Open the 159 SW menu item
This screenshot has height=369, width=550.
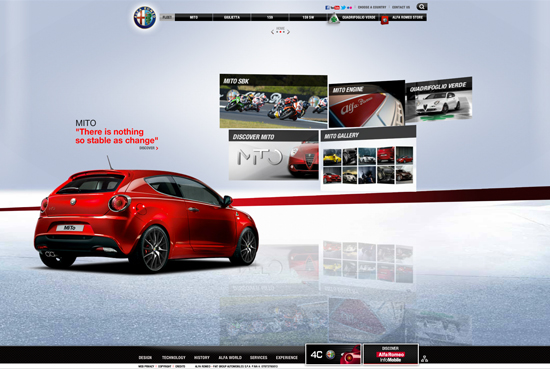click(308, 17)
